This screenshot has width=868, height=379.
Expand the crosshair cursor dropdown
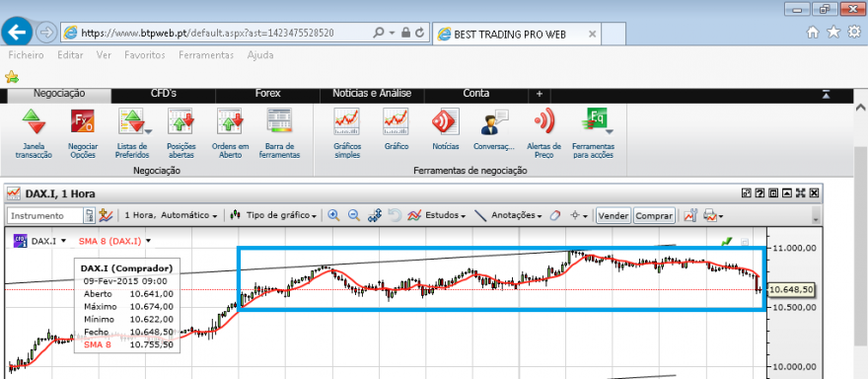coord(586,216)
